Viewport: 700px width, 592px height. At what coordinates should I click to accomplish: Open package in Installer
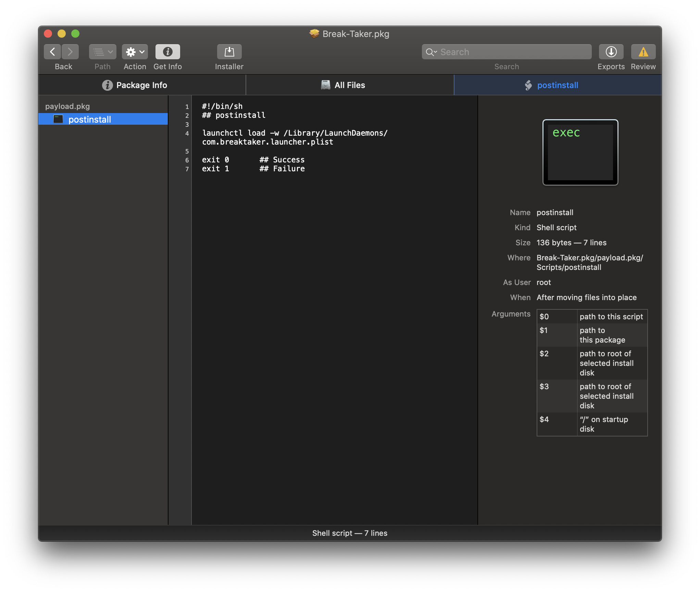click(229, 52)
